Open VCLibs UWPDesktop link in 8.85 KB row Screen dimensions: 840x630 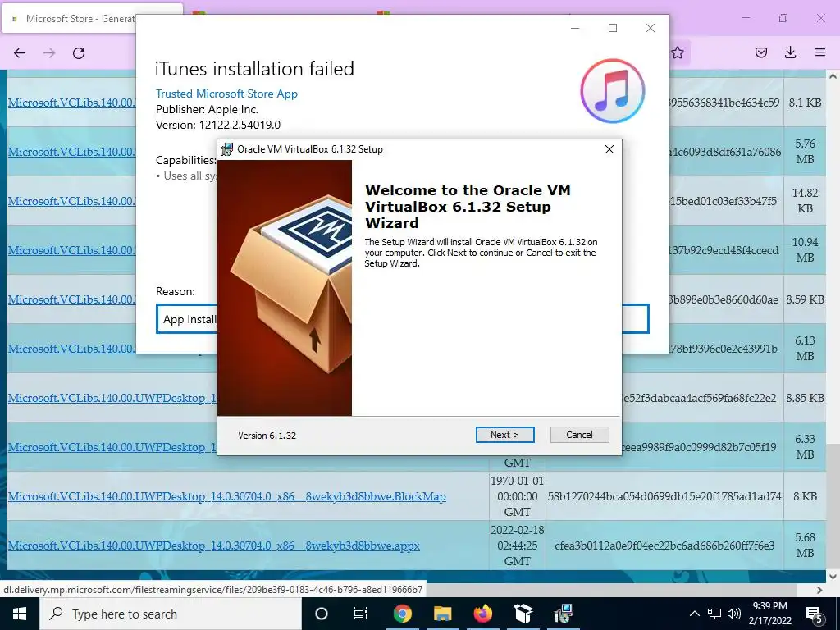[x=112, y=398]
